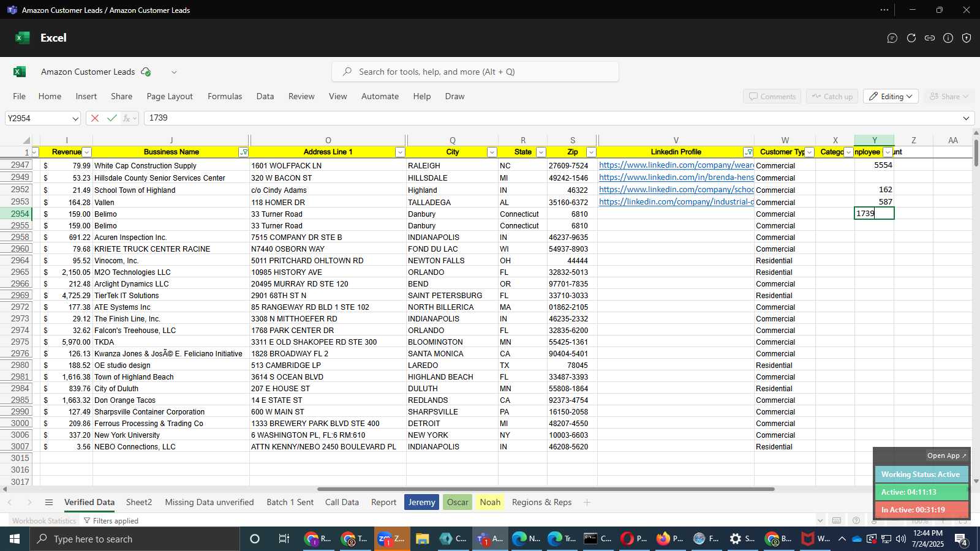
Task: Switch to the Jeremy sheet tab
Action: click(421, 503)
